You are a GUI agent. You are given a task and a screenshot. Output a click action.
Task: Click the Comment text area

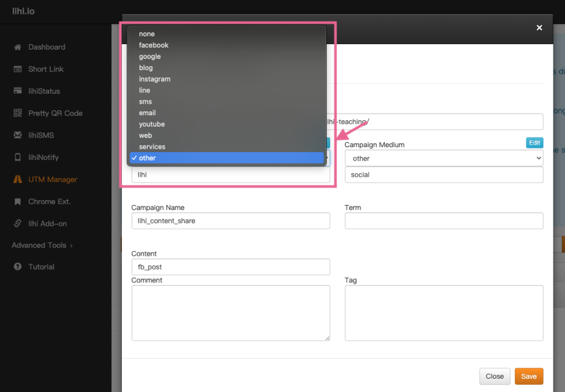(x=230, y=313)
